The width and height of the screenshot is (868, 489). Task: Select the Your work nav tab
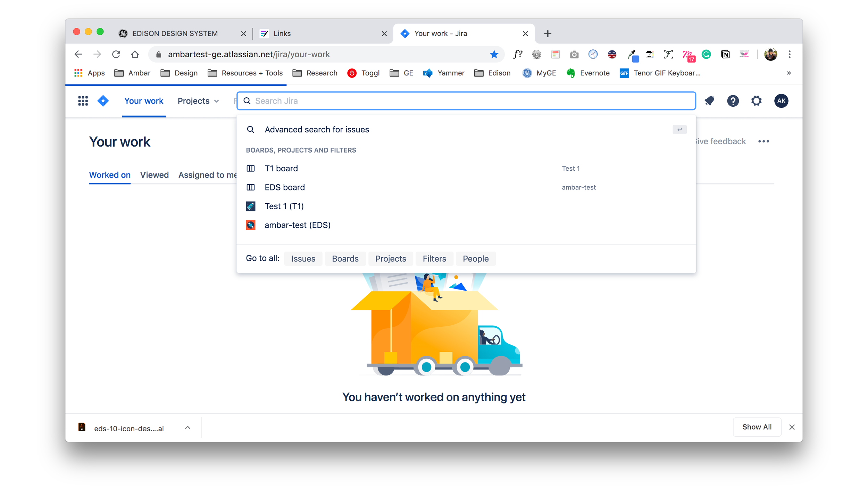144,101
